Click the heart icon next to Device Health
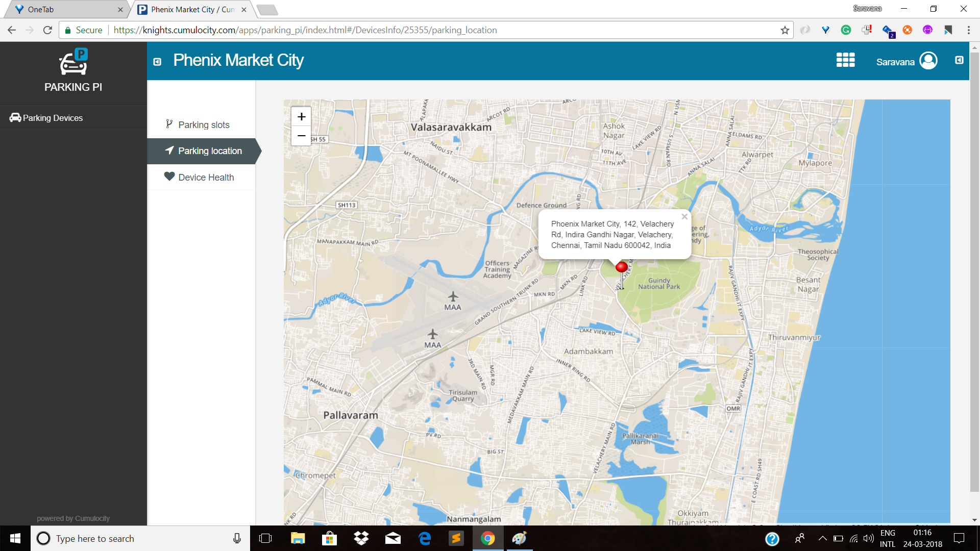Image resolution: width=980 pixels, height=551 pixels. (169, 176)
